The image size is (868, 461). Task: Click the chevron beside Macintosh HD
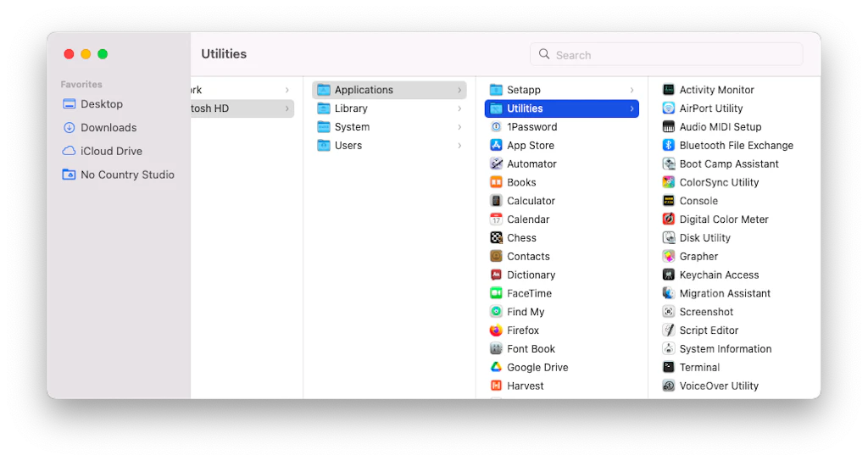[x=287, y=108]
